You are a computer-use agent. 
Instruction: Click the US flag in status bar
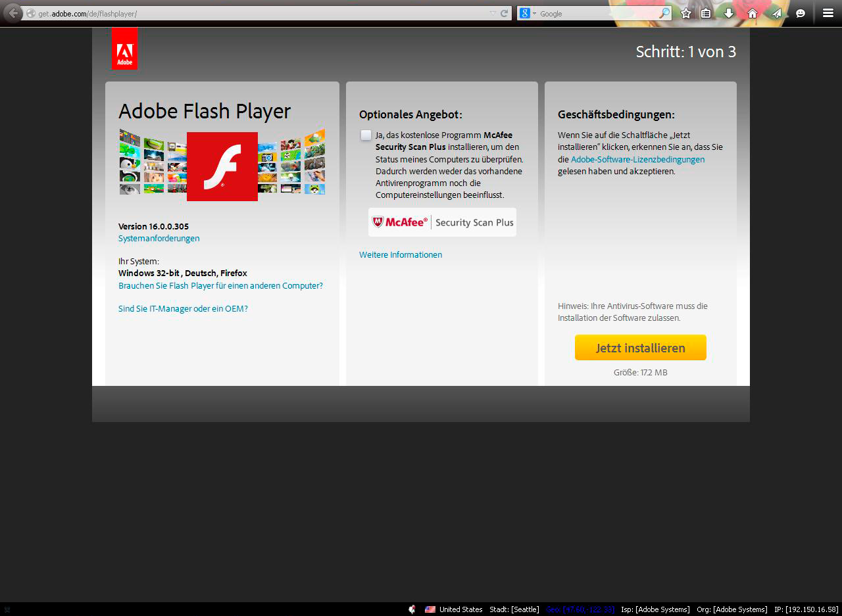coord(430,609)
